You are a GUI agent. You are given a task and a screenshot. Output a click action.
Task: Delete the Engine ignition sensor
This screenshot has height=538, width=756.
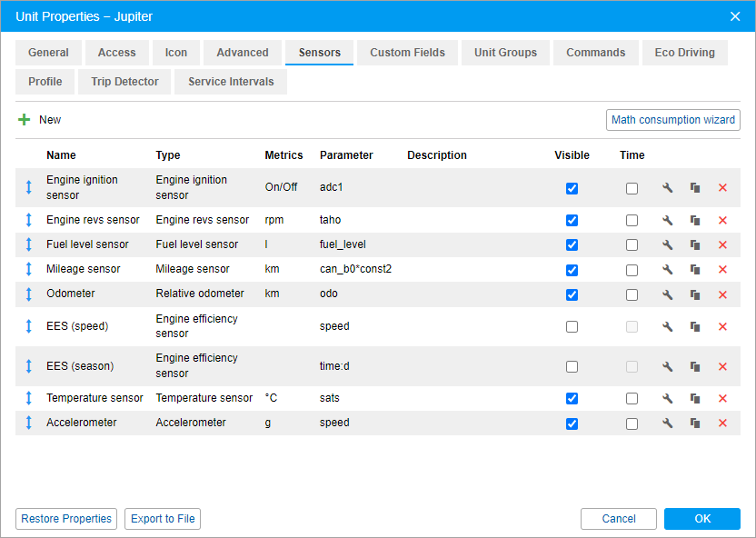coord(722,188)
